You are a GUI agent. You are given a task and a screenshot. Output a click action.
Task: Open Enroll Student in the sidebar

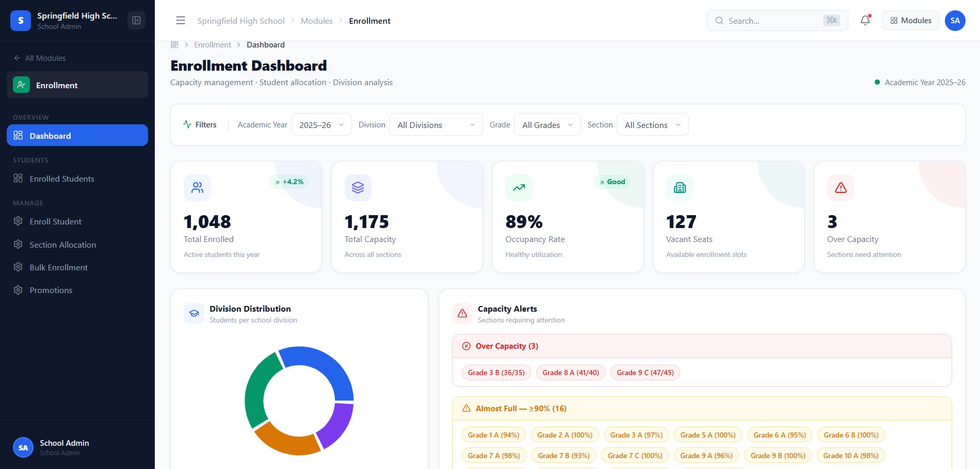click(77, 221)
